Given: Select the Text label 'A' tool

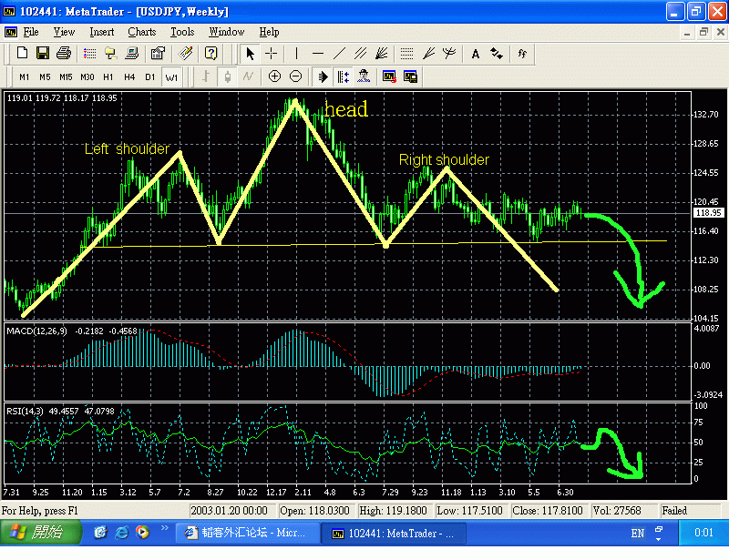Looking at the screenshot, I should click(475, 54).
